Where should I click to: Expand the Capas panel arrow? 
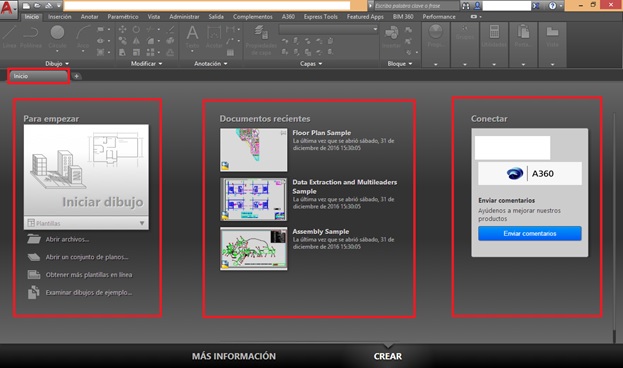click(x=320, y=64)
